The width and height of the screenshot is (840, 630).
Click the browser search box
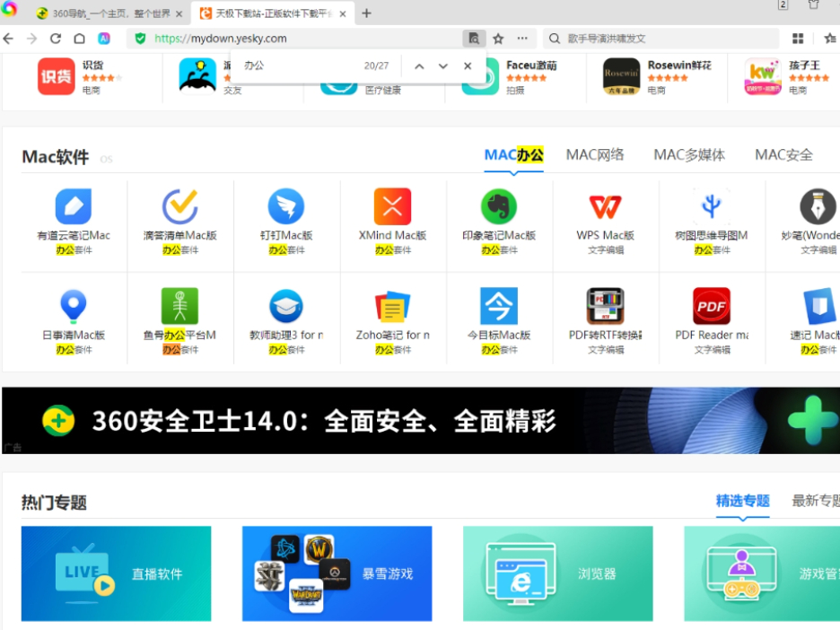tap(661, 39)
